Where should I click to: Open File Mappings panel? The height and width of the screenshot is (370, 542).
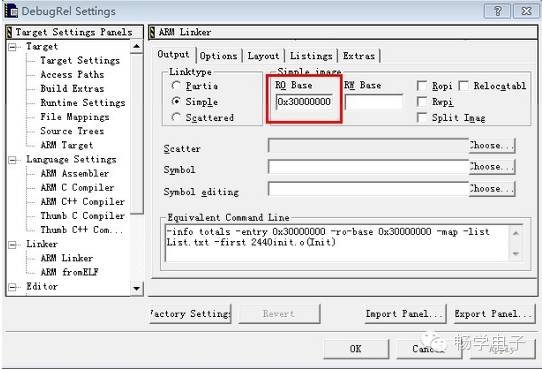point(75,117)
